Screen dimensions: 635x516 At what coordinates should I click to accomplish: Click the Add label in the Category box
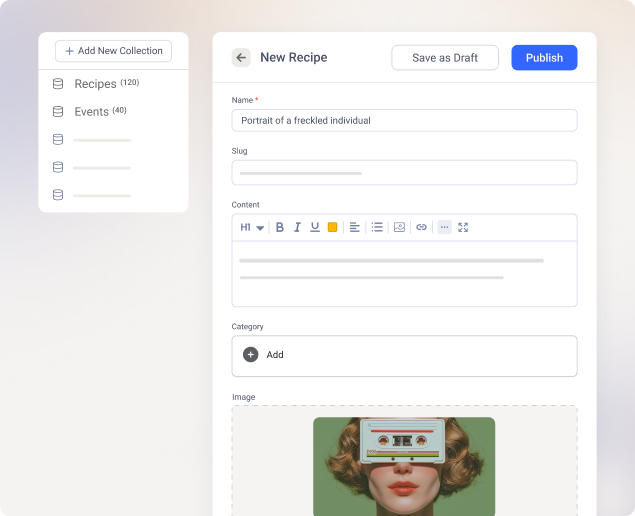pos(275,355)
